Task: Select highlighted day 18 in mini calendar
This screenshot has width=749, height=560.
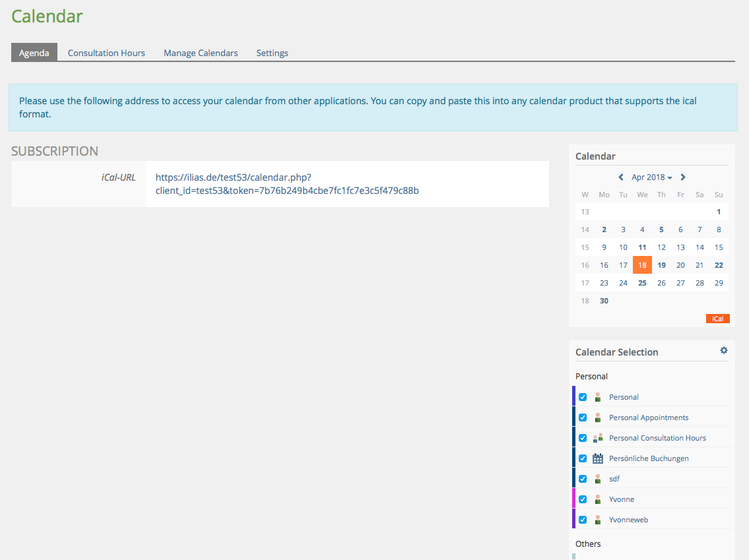Action: (x=642, y=265)
